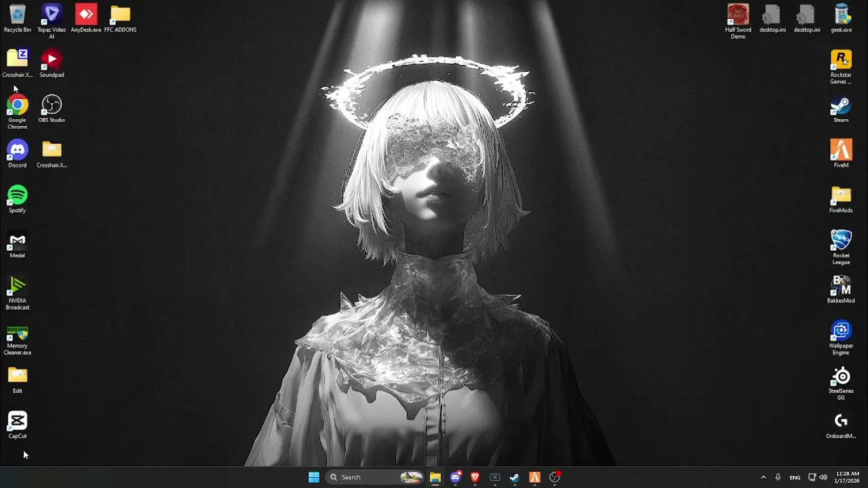Click the microphone tray icon
The width and height of the screenshot is (868, 488).
[x=778, y=477]
